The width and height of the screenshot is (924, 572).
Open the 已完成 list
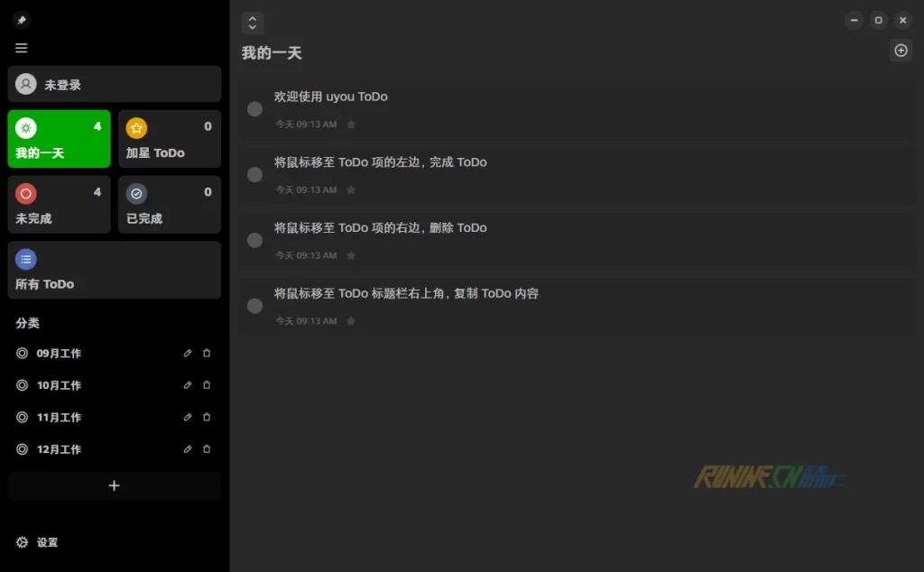[x=169, y=205]
